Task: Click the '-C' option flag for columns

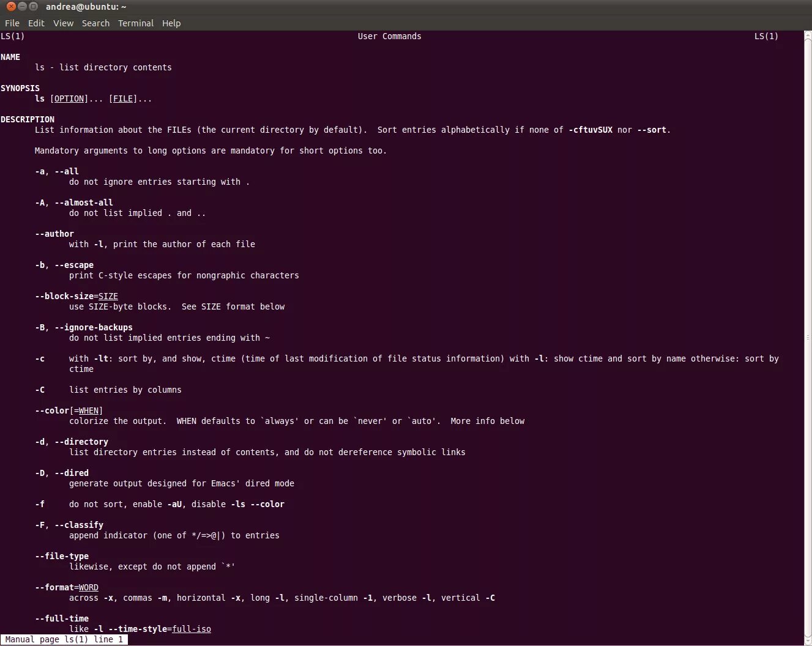Action: (40, 390)
